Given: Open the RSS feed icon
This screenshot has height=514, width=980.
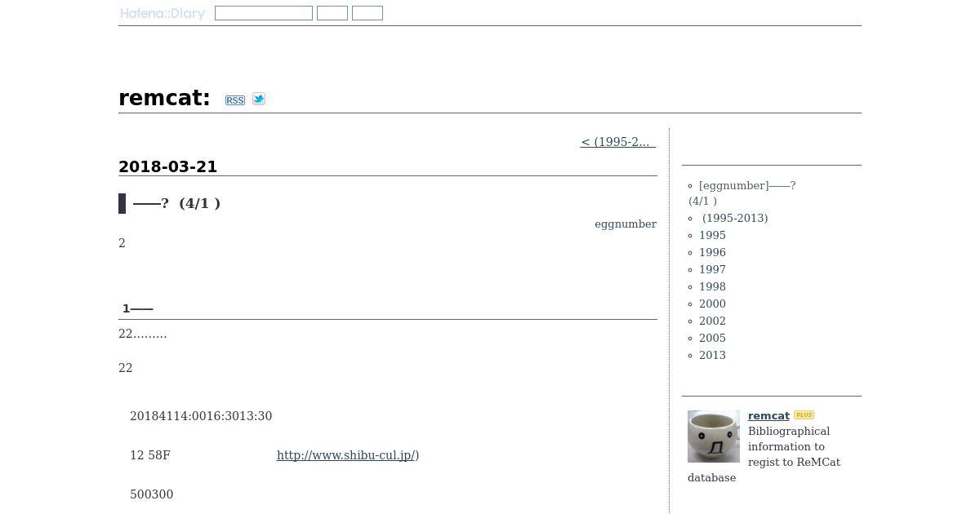Looking at the screenshot, I should (x=235, y=100).
